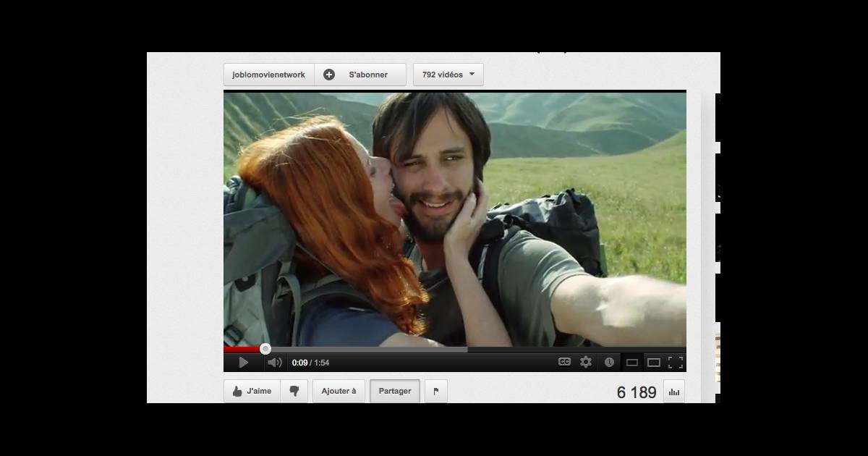Switch to large player size
Image resolution: width=868 pixels, height=456 pixels.
click(654, 363)
